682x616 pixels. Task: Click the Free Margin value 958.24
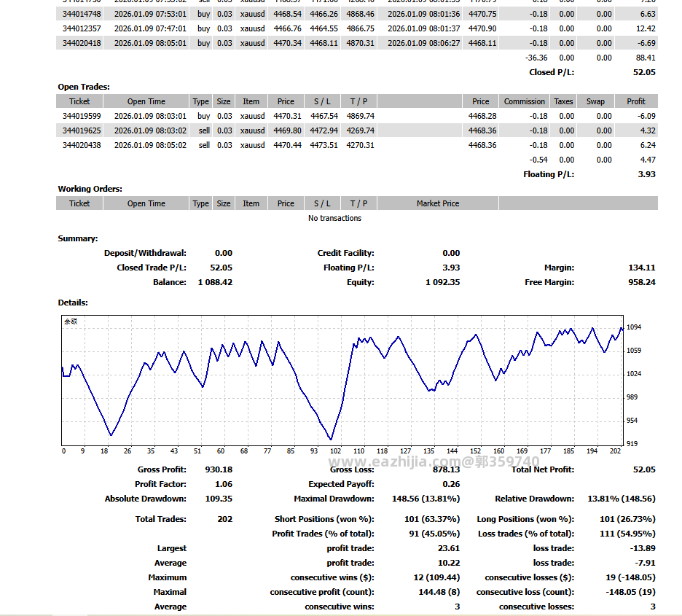point(641,282)
